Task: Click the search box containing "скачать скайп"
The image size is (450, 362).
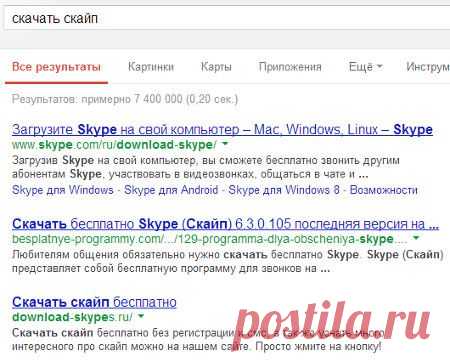Action: [227, 18]
